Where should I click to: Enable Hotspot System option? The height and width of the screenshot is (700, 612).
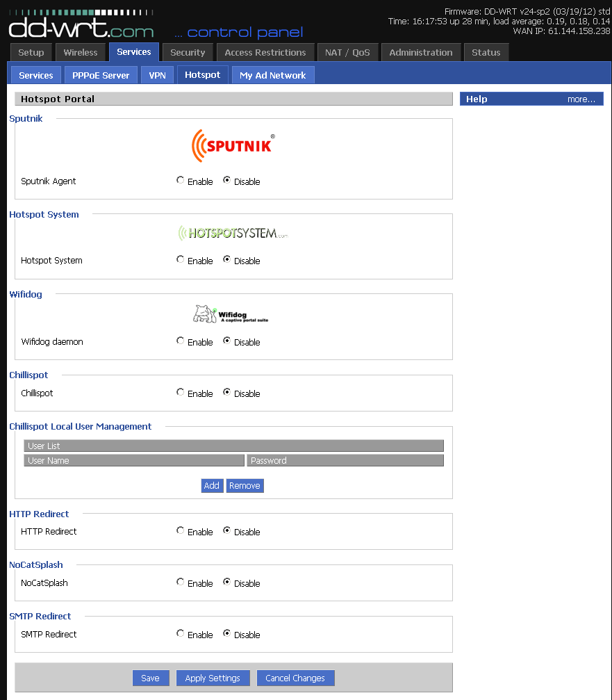pos(180,259)
